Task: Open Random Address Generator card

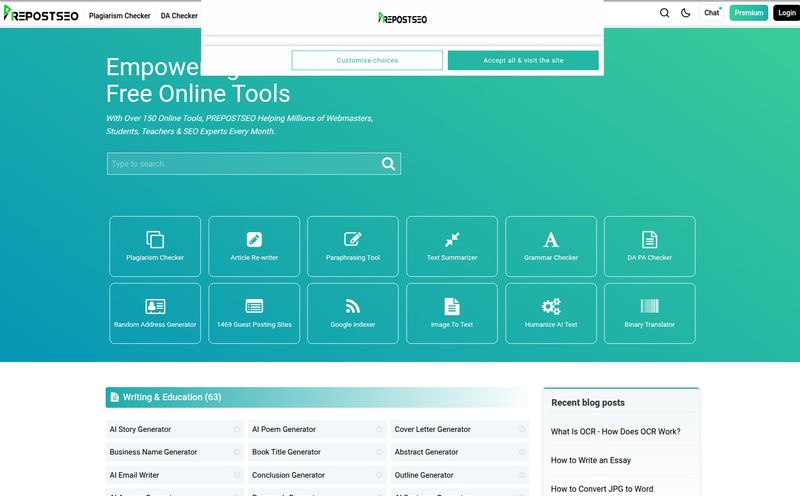Action: 155,313
